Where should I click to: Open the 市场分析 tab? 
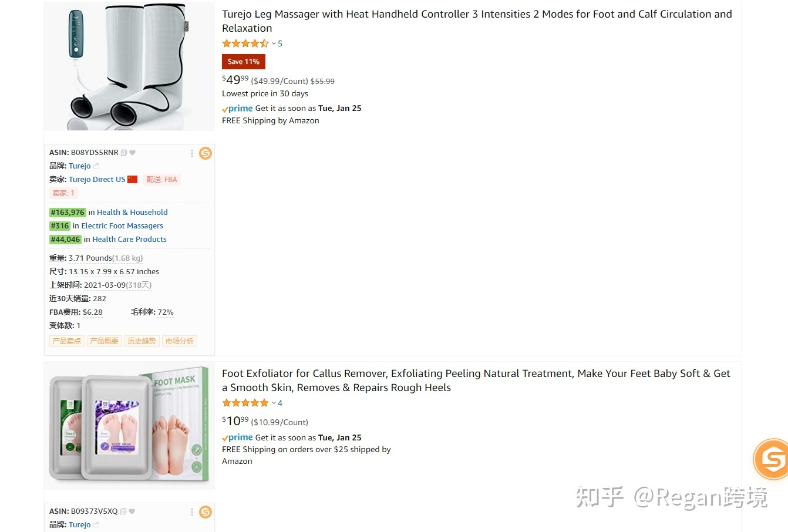click(x=179, y=341)
